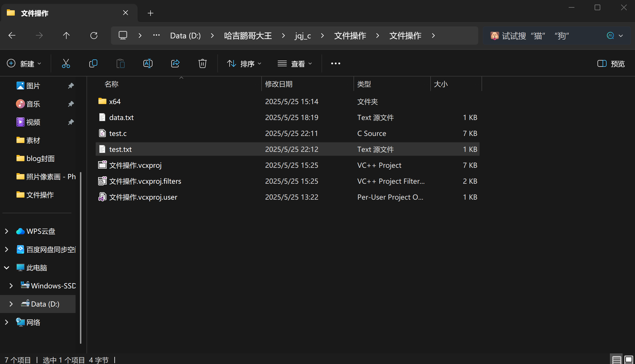Sort by 修改日期 column header
The image size is (635, 364).
(x=279, y=84)
